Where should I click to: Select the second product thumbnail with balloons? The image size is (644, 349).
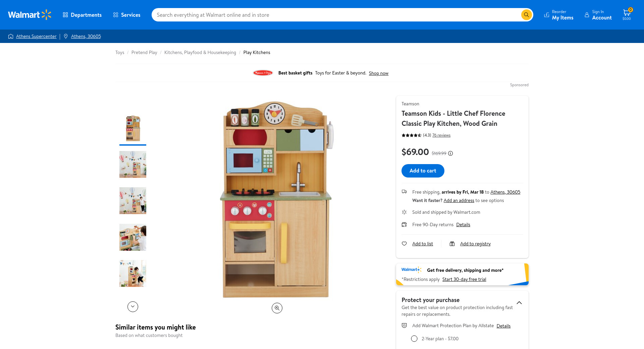point(133,164)
